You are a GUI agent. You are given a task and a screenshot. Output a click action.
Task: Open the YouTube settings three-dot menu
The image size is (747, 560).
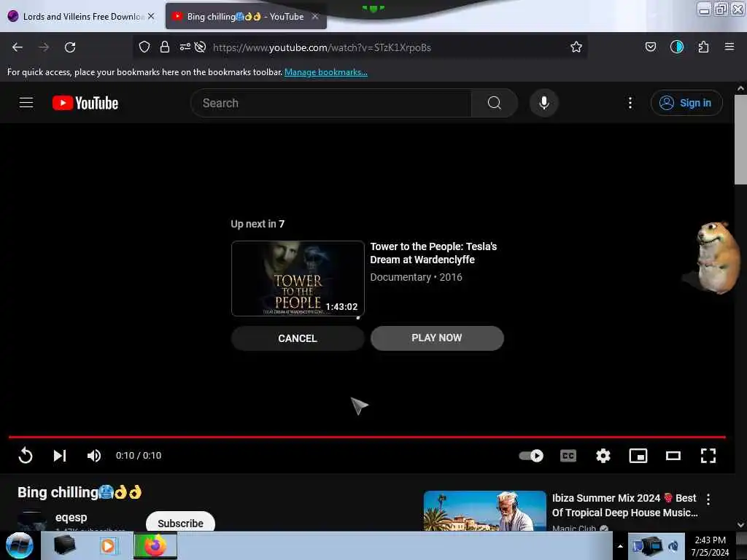point(630,103)
